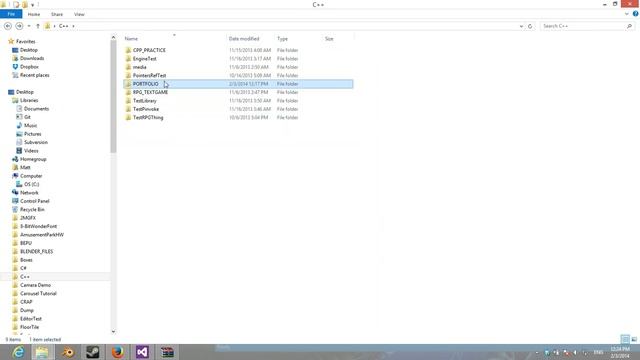Click the media folder icon
640x360 pixels.
[128, 67]
